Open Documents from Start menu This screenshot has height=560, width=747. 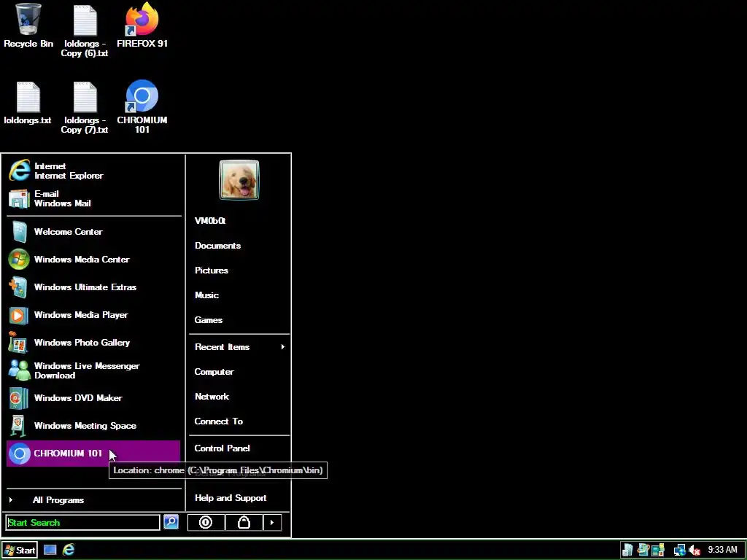pyautogui.click(x=239, y=246)
